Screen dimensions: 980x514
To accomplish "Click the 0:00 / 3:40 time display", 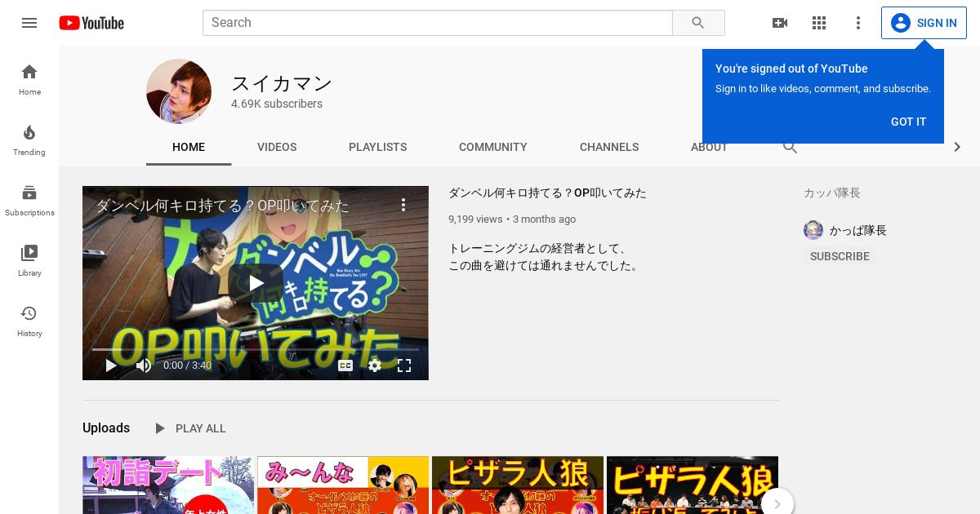I will [187, 366].
